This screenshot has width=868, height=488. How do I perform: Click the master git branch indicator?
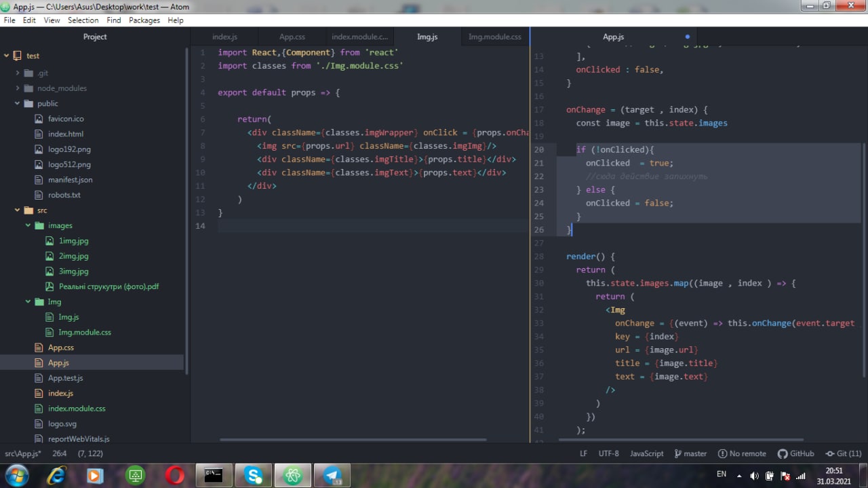point(690,453)
